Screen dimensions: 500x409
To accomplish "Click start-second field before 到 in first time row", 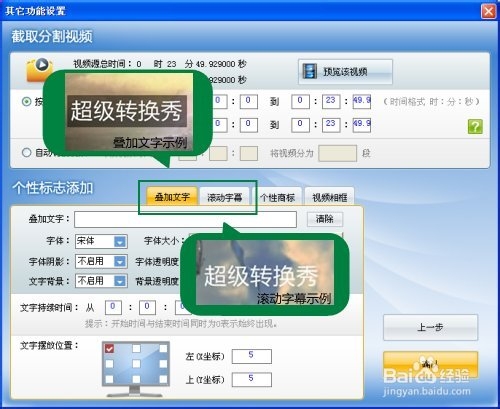I will (x=249, y=102).
